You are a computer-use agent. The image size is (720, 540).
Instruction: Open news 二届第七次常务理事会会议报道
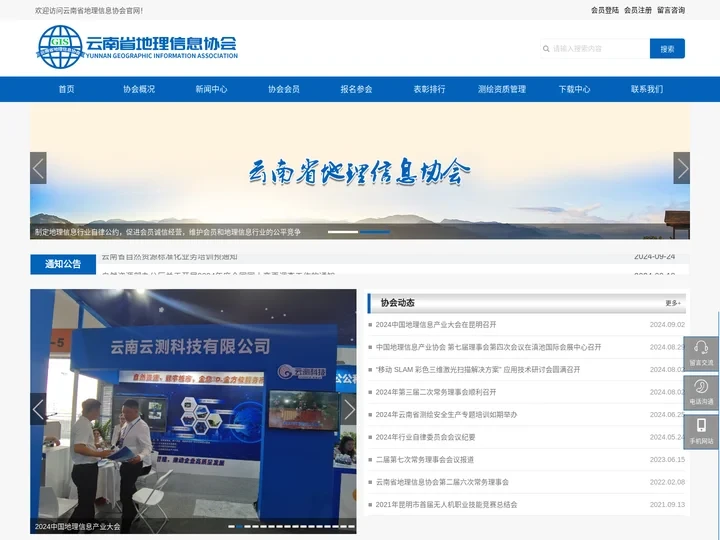click(425, 460)
